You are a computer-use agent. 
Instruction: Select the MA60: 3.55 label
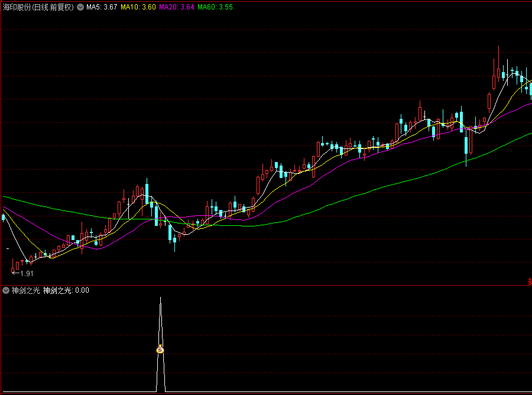coord(215,7)
